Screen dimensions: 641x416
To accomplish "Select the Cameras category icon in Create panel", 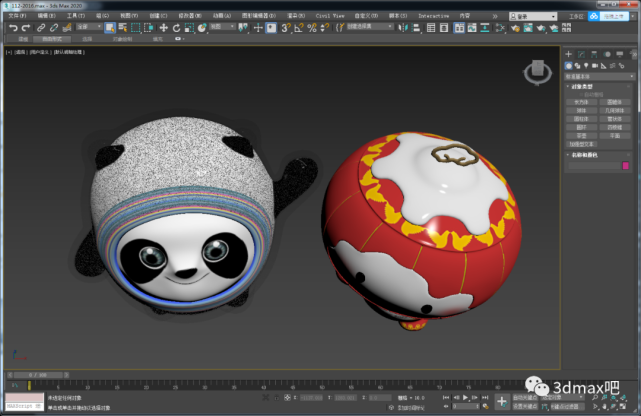I will 595,66.
